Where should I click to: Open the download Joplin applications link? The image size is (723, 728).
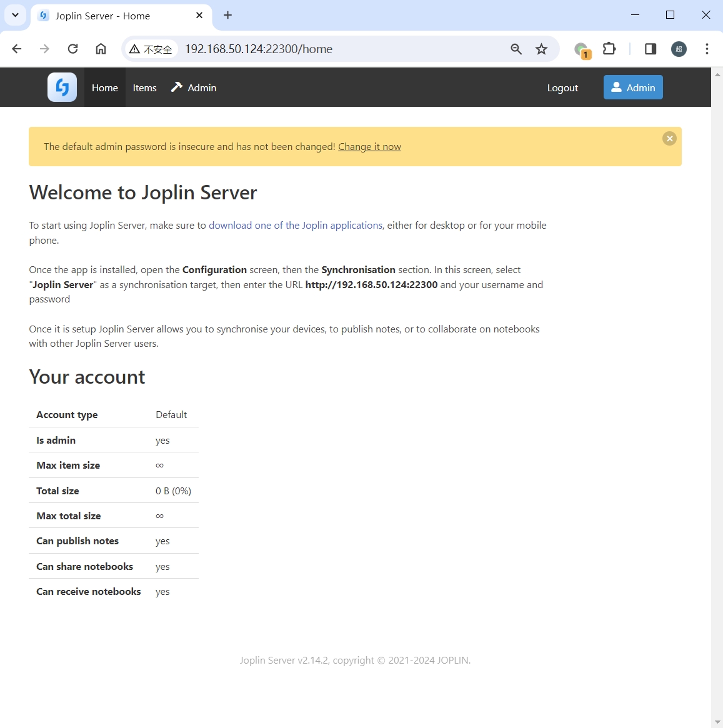[x=295, y=226]
